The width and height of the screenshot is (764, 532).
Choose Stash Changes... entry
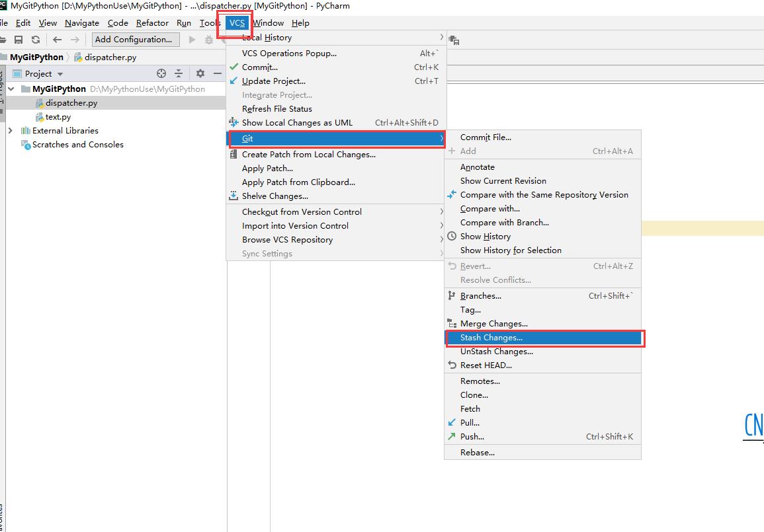[x=543, y=338]
